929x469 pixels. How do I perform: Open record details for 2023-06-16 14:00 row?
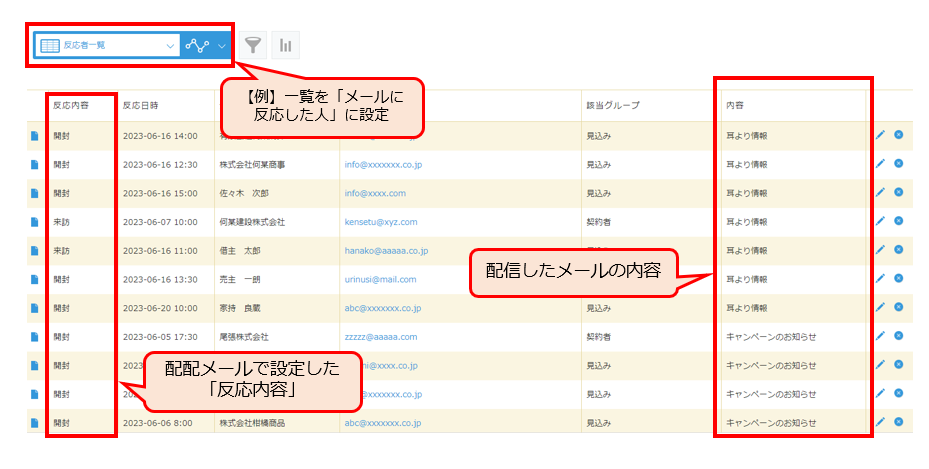pos(34,136)
